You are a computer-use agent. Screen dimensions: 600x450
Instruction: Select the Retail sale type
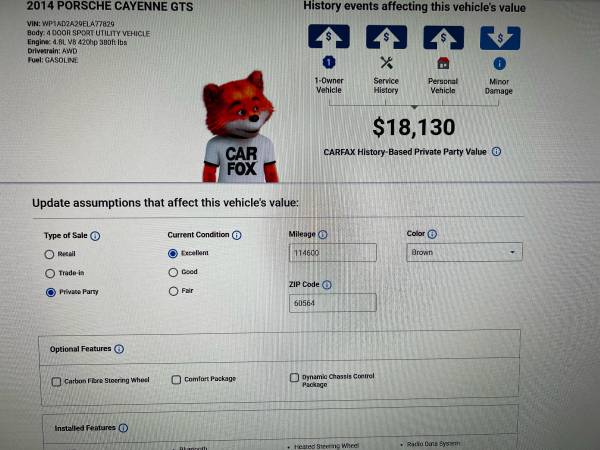click(49, 254)
